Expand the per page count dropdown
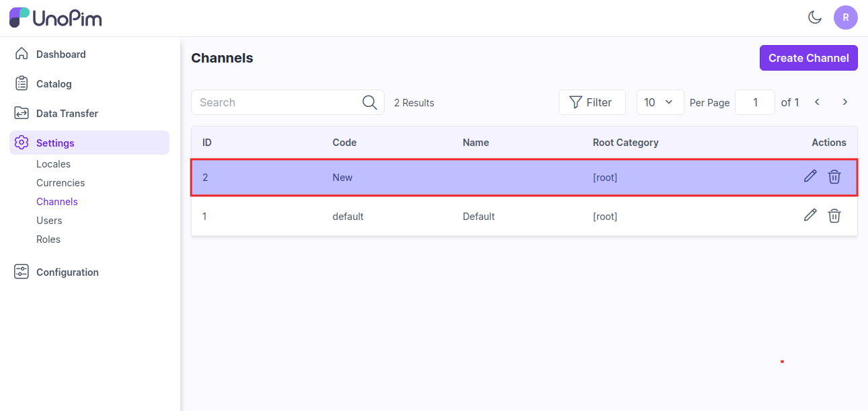868x411 pixels. pos(660,102)
